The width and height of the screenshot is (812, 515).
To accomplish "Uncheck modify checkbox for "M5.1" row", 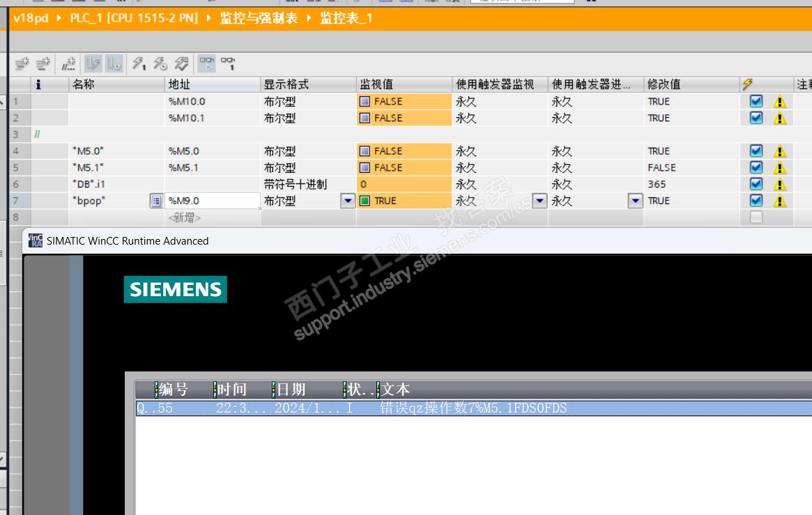I will pyautogui.click(x=756, y=168).
